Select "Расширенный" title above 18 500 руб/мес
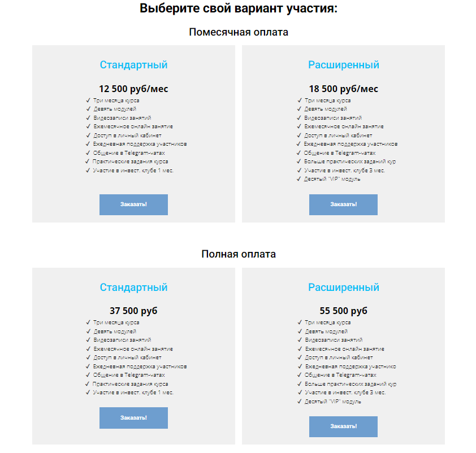Screen dimensions: 476x453 point(343,65)
